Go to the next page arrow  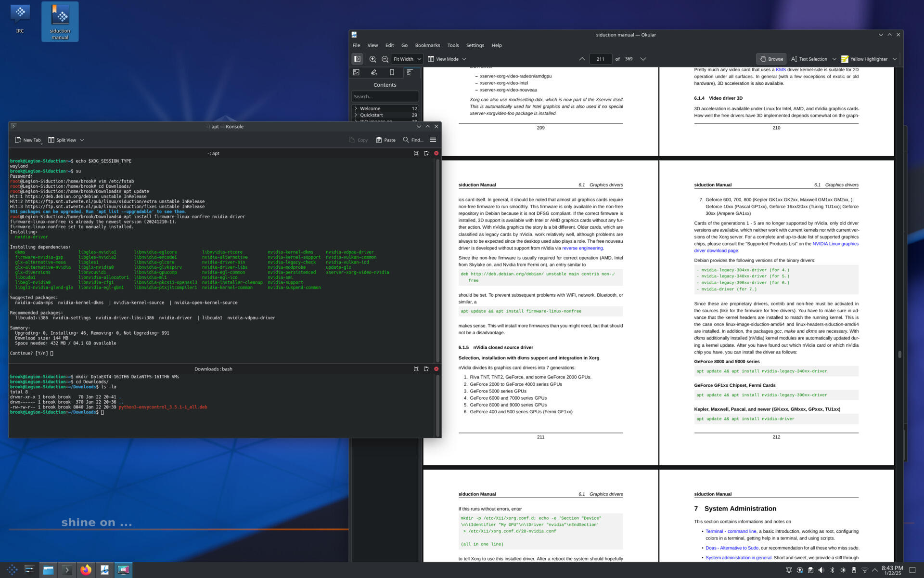643,59
